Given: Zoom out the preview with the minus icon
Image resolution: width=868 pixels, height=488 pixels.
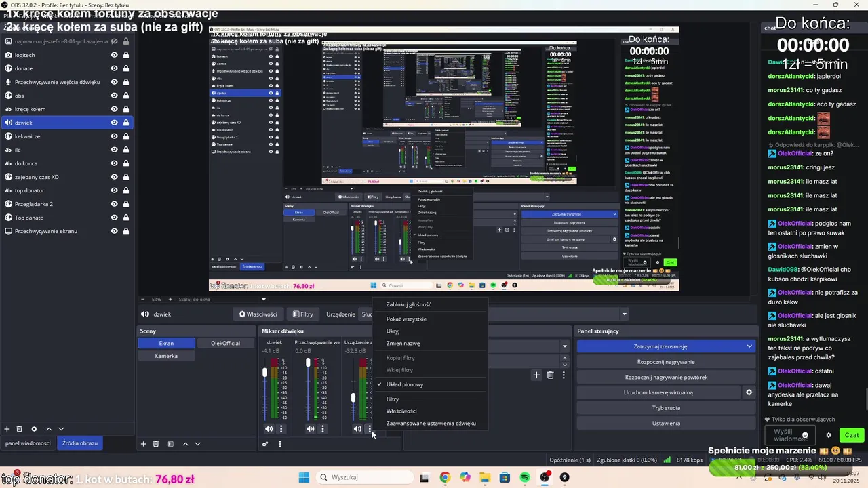Looking at the screenshot, I should tap(142, 299).
